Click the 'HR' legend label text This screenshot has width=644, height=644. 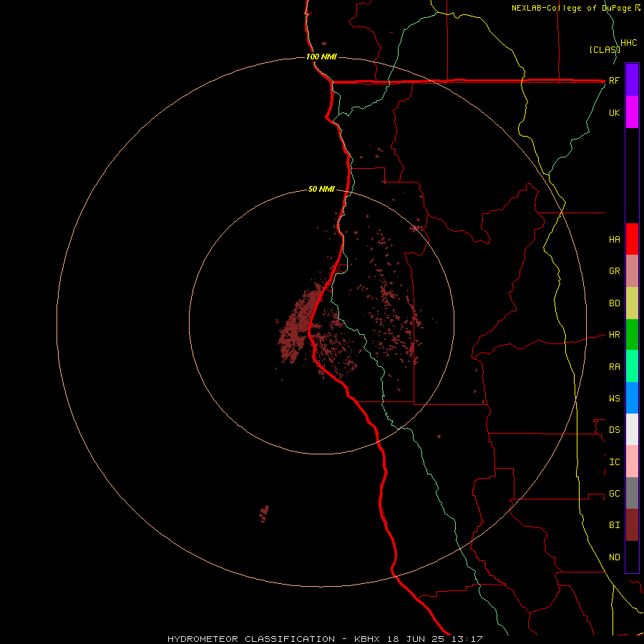[x=614, y=335]
